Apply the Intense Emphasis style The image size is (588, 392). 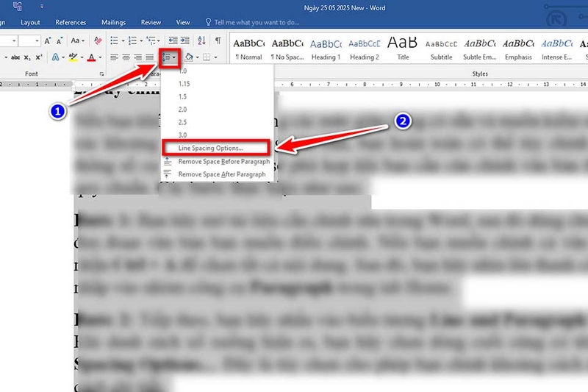coord(557,49)
